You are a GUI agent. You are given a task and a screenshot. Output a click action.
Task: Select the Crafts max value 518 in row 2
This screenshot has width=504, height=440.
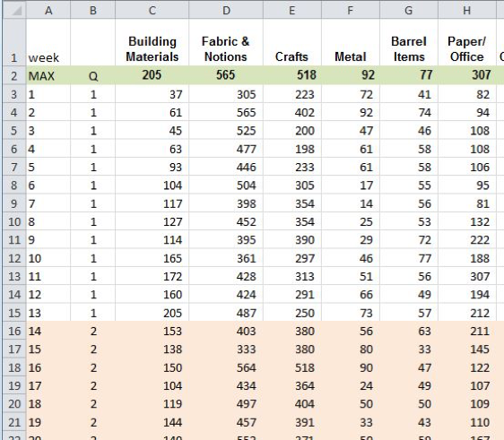(x=291, y=76)
